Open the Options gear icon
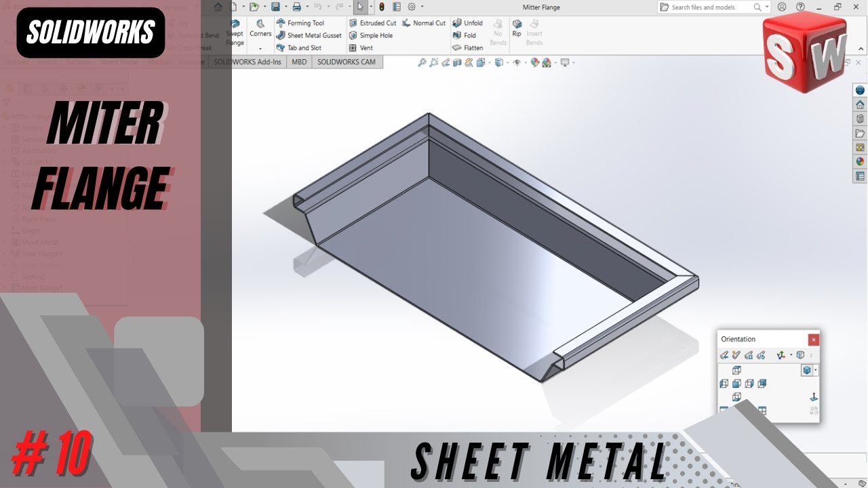Image resolution: width=868 pixels, height=488 pixels. [x=412, y=7]
